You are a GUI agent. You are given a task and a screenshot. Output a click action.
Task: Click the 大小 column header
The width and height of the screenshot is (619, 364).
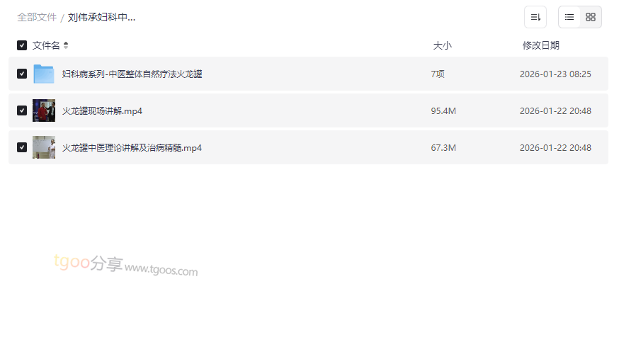[442, 46]
